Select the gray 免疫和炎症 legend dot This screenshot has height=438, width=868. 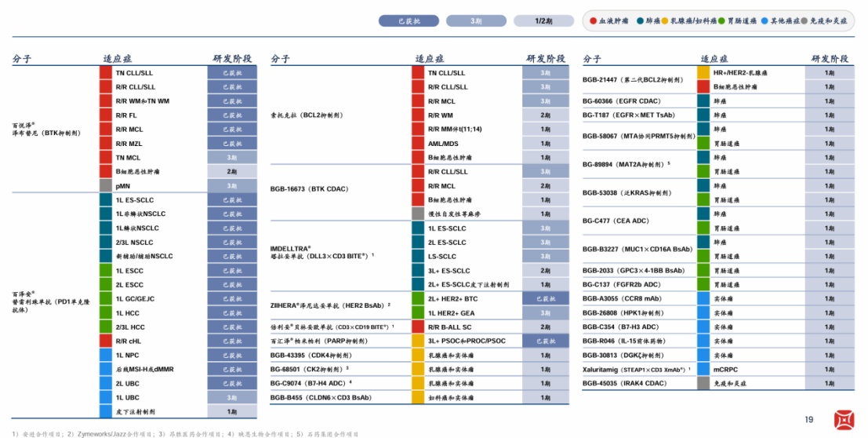[x=804, y=21]
